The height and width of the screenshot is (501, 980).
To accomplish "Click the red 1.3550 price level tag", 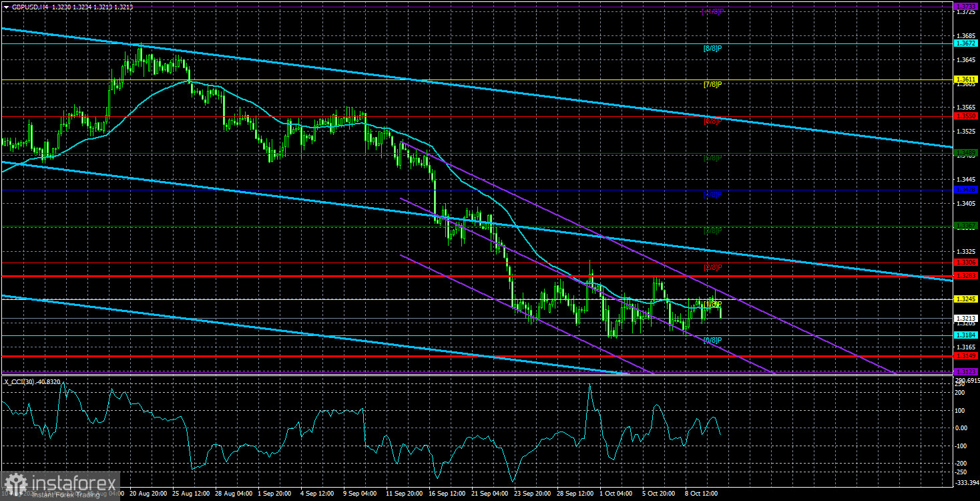I will point(966,116).
